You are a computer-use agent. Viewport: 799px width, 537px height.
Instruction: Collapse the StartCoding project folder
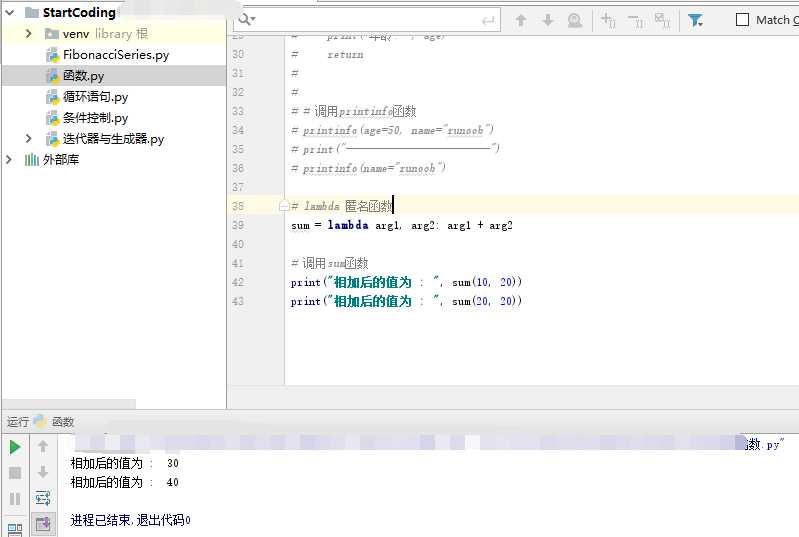pos(10,12)
